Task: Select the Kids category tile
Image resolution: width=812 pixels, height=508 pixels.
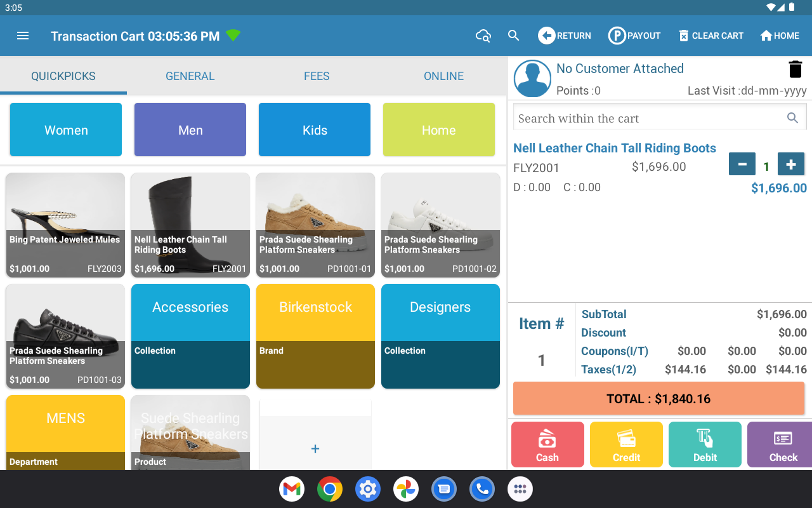Action: coord(315,130)
